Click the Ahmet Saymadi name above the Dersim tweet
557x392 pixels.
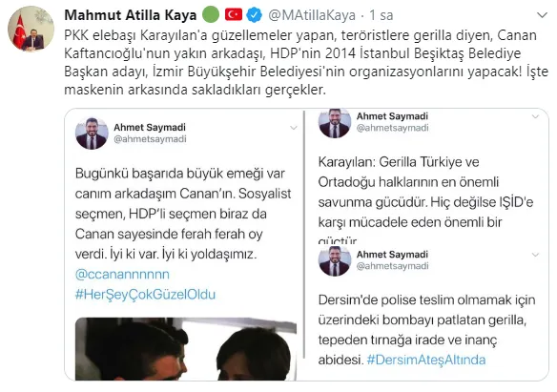coord(392,255)
